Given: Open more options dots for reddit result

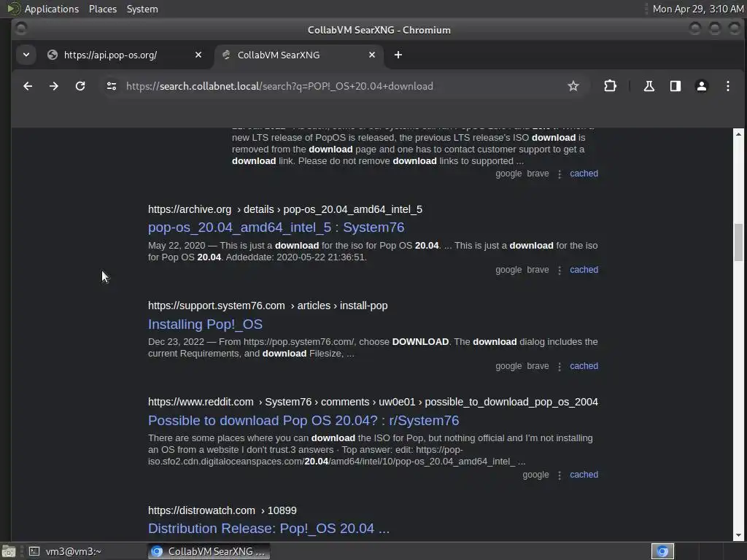Looking at the screenshot, I should tap(560, 475).
